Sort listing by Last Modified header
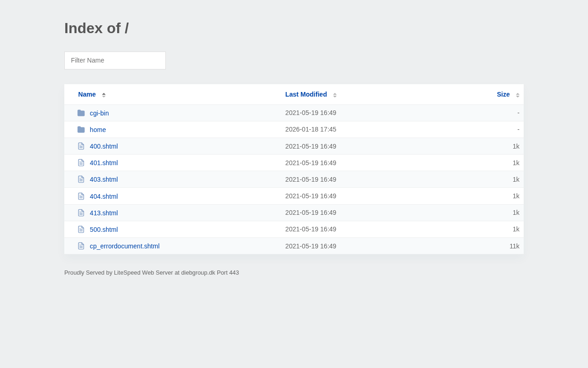The width and height of the screenshot is (588, 368). (306, 94)
